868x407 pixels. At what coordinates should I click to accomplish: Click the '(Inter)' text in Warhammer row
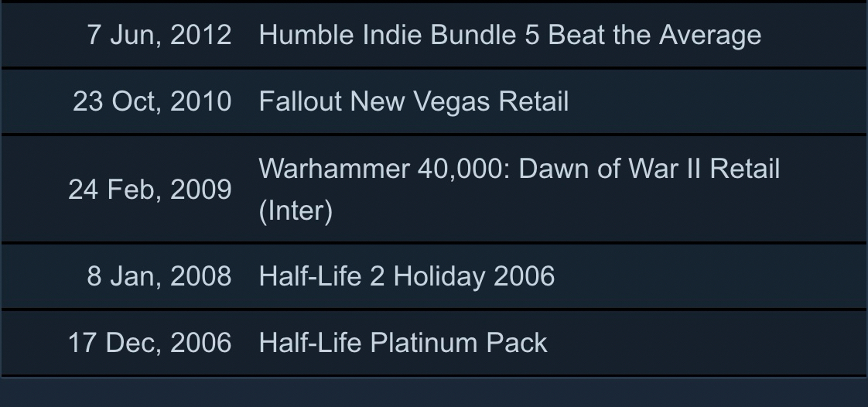click(296, 210)
